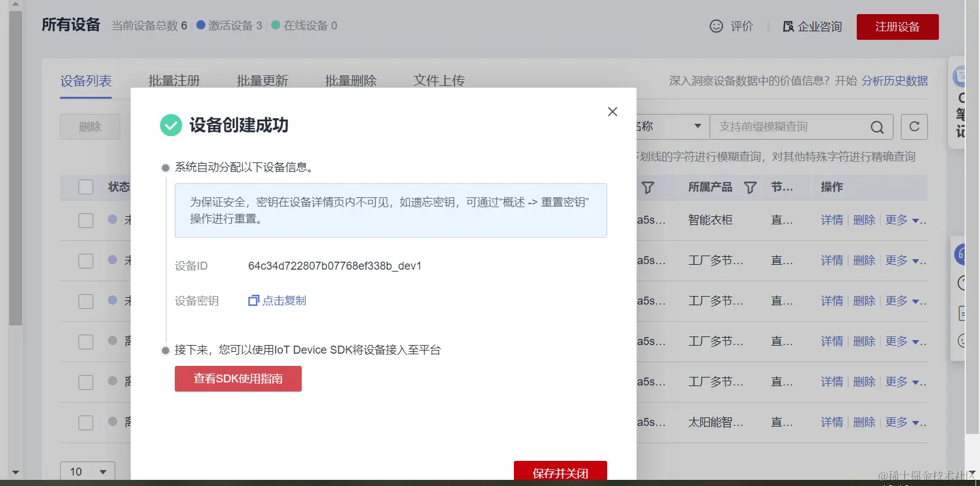Switch to 批量更新 tab

coord(262,81)
